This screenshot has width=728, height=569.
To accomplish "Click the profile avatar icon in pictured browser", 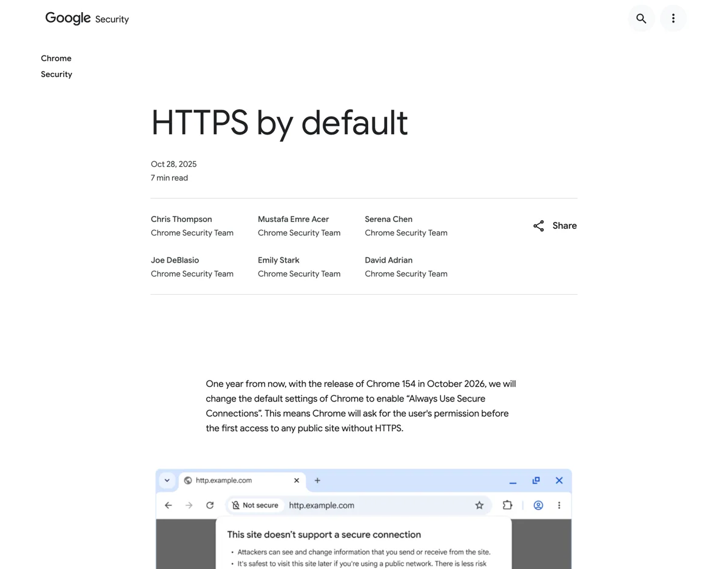I will click(538, 505).
